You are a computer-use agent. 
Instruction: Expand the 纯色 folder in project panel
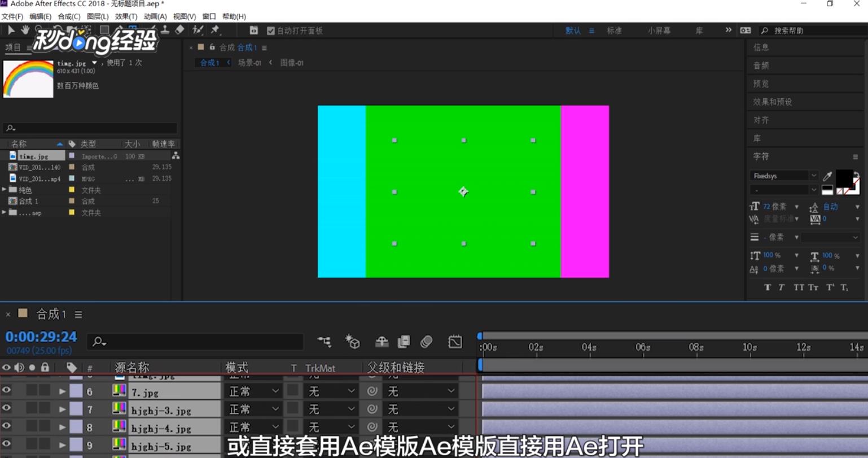click(5, 190)
